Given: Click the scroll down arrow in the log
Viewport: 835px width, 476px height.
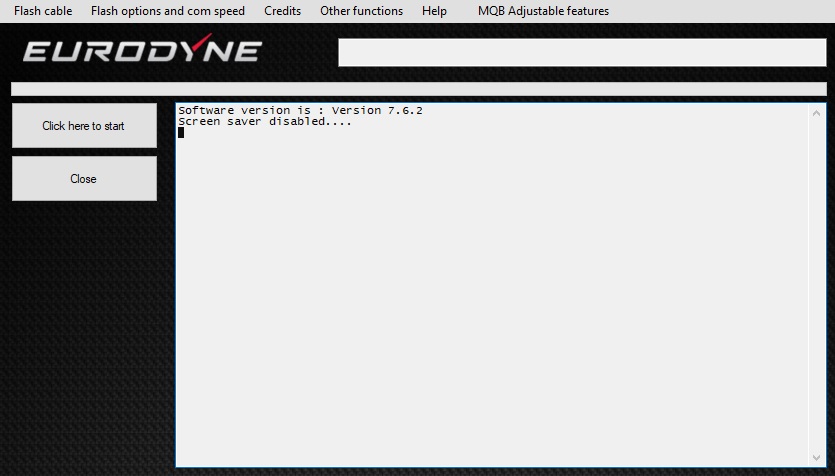Looking at the screenshot, I should pyautogui.click(x=819, y=458).
